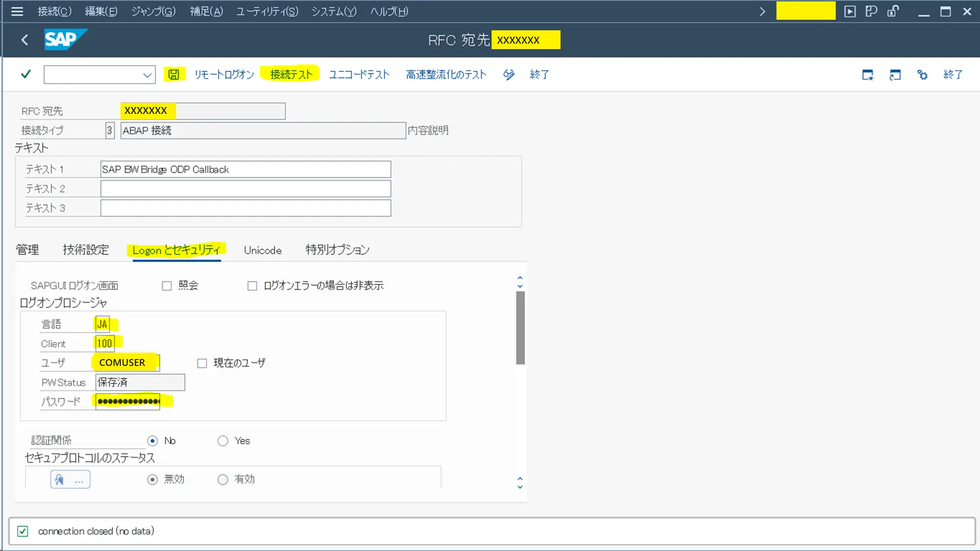Click the vertical scrollbar thumb in logon panel
Image resolution: width=980 pixels, height=551 pixels.
520,328
